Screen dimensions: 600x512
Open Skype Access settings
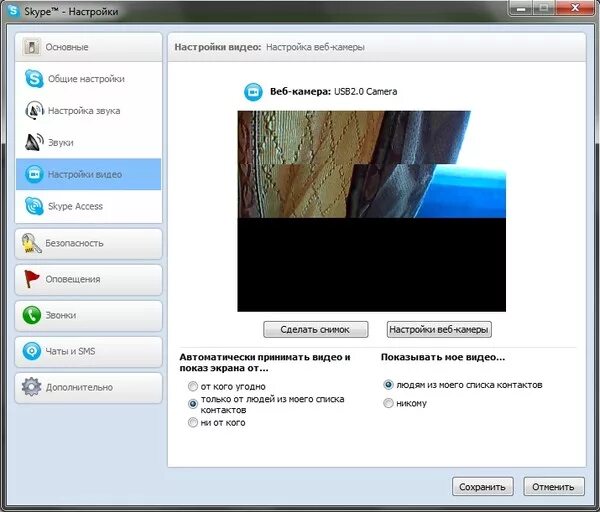[x=88, y=206]
